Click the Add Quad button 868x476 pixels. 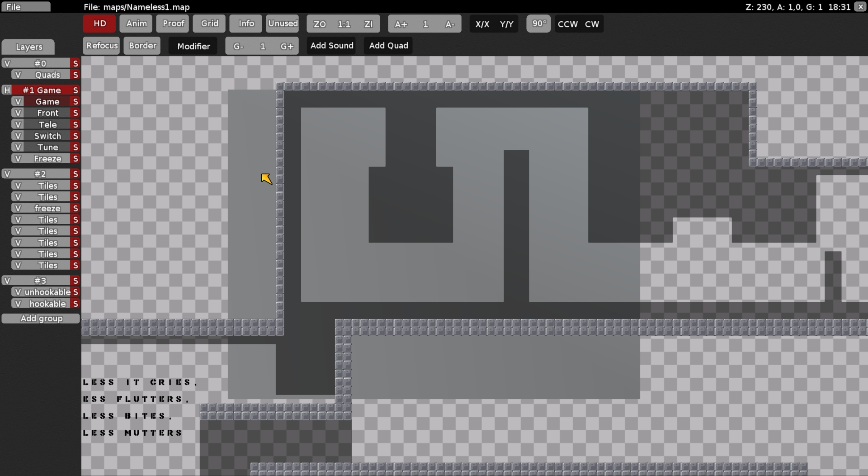coord(388,45)
